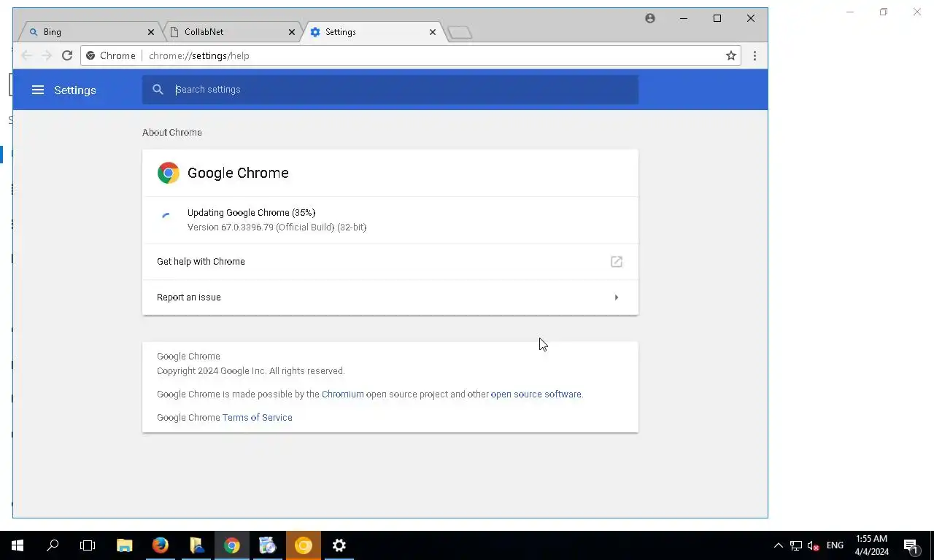The image size is (934, 560).
Task: Close the Settings tab
Action: tap(433, 32)
